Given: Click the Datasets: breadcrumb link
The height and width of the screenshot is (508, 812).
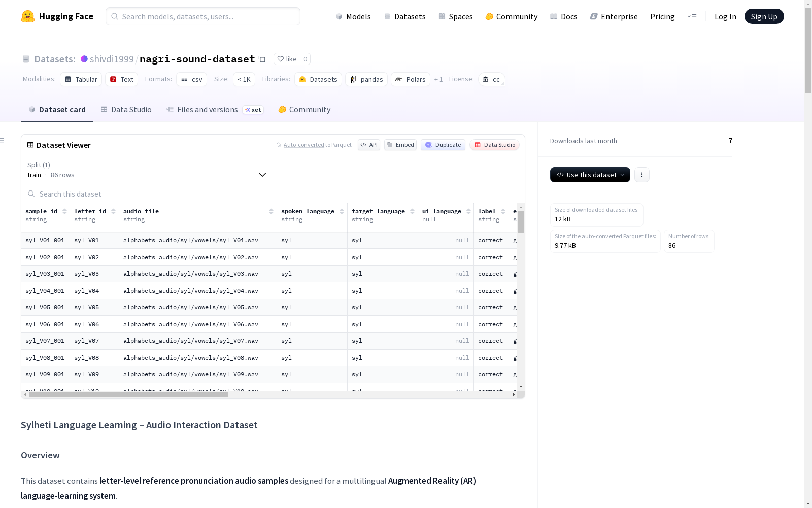Looking at the screenshot, I should pos(54,59).
